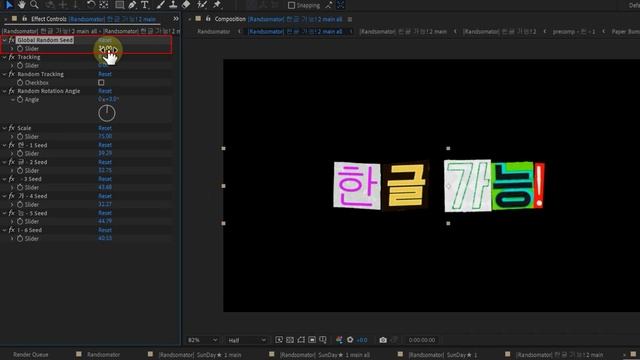Expand the Slider under Global Random Seed
The height and width of the screenshot is (360, 640).
12,49
